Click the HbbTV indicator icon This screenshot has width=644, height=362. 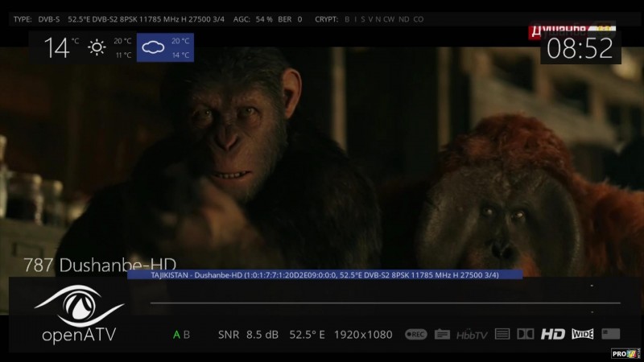coord(473,334)
